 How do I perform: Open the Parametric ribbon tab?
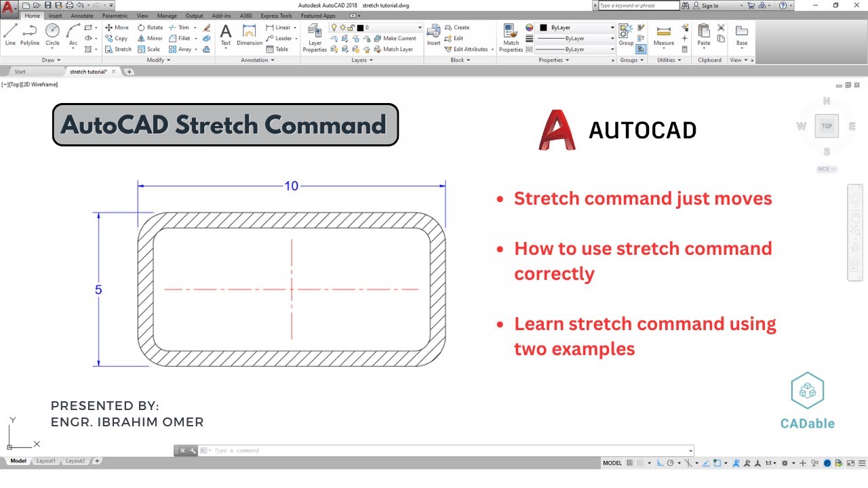tap(114, 16)
